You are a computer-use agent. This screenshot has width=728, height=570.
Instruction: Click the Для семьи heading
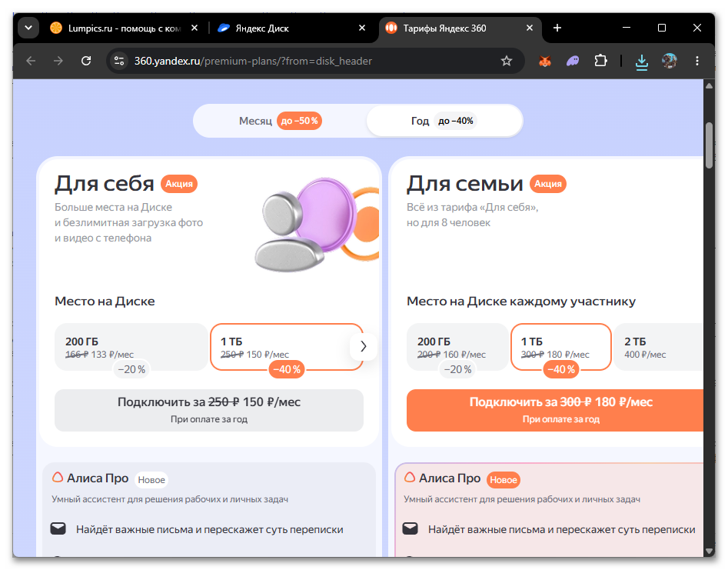click(465, 184)
